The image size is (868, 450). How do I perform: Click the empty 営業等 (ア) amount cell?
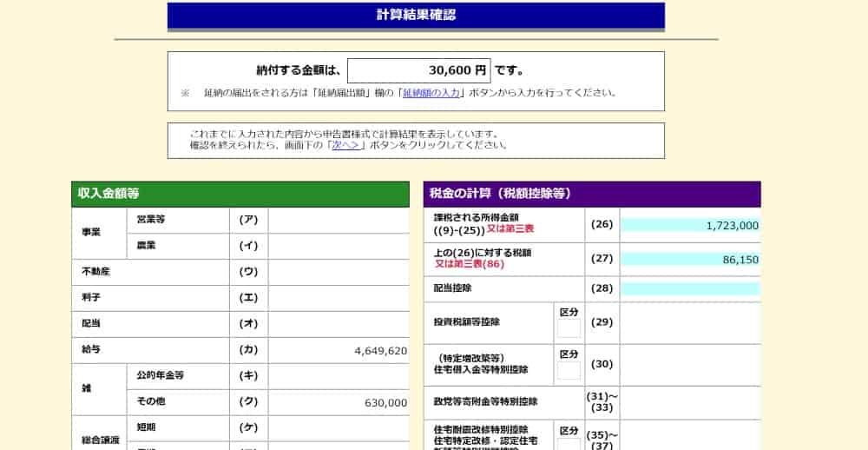pos(339,221)
